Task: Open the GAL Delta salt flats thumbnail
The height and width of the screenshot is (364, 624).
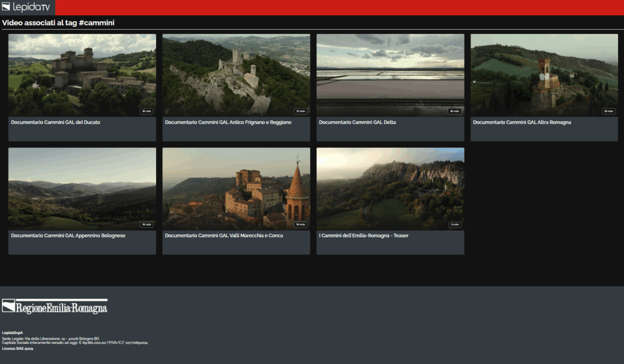Action: [x=390, y=74]
